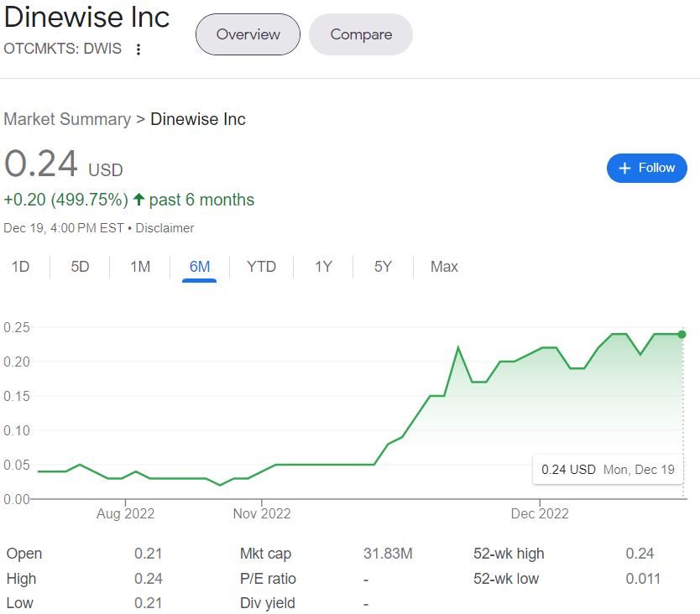Open the three-dot menu beside OTCMKTS: DWIS
700x614 pixels.
pos(138,49)
